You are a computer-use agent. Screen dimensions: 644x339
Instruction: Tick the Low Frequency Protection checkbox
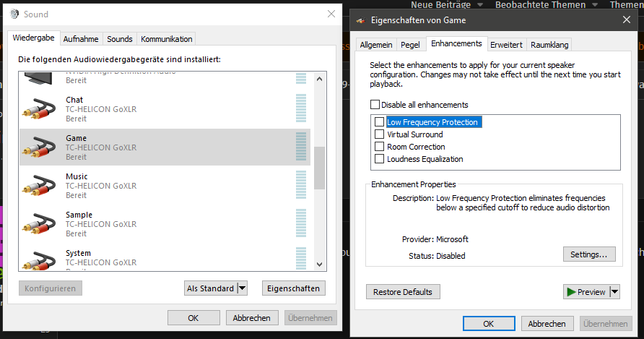[x=379, y=122]
